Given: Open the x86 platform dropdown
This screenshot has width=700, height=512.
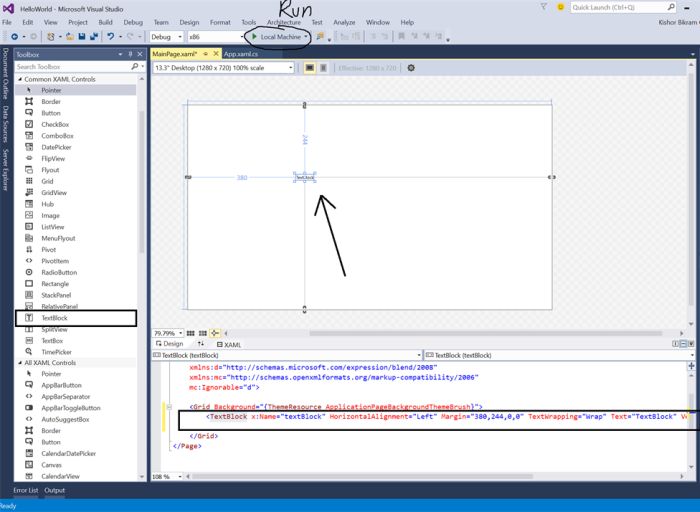Looking at the screenshot, I should tap(242, 37).
